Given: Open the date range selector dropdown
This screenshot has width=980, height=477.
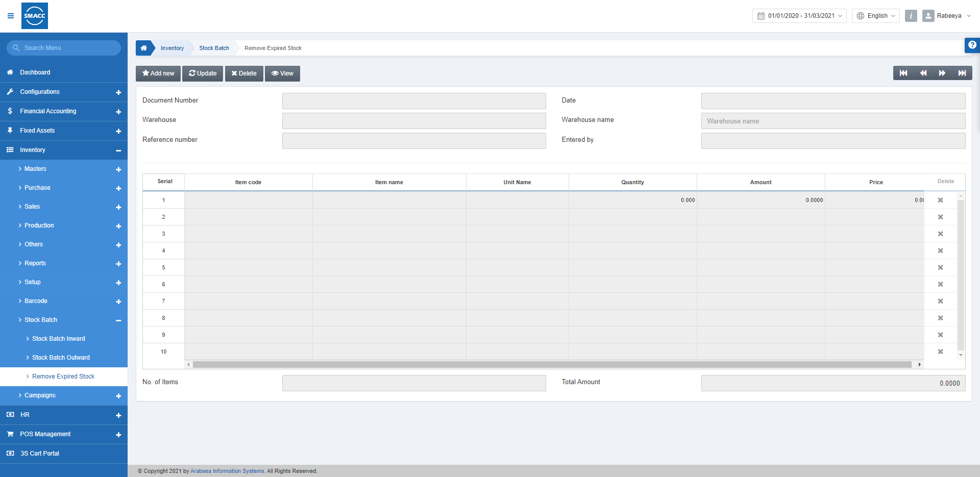Looking at the screenshot, I should (x=799, y=16).
